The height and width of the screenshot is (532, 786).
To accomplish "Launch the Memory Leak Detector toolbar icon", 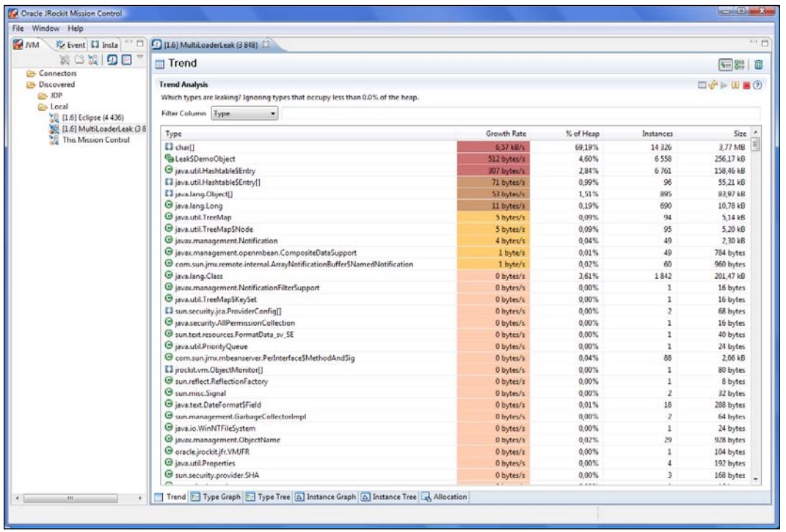I will (112, 60).
